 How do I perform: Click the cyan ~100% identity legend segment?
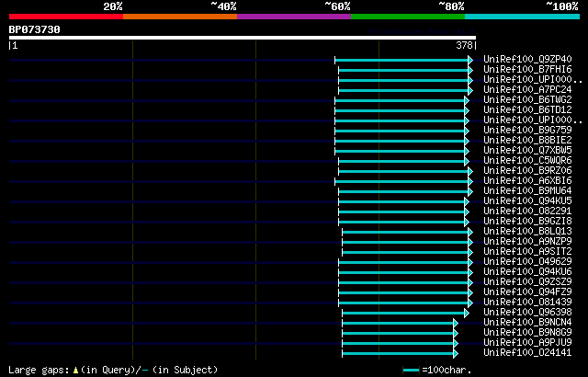click(x=522, y=17)
